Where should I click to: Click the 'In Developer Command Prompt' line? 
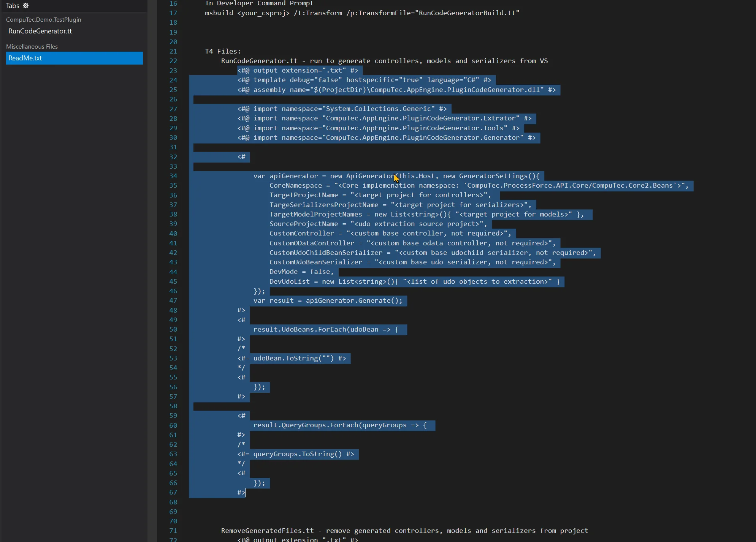pos(259,3)
